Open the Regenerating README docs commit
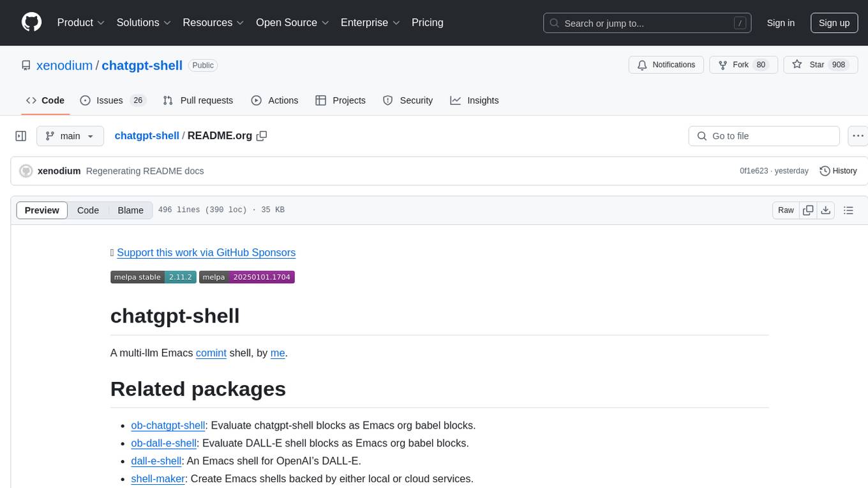 coord(145,171)
